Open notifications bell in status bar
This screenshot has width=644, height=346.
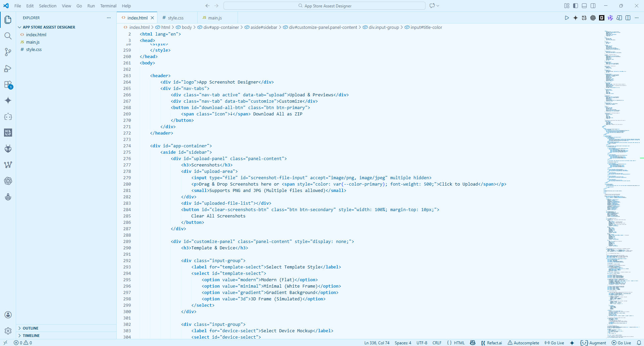tap(639, 343)
